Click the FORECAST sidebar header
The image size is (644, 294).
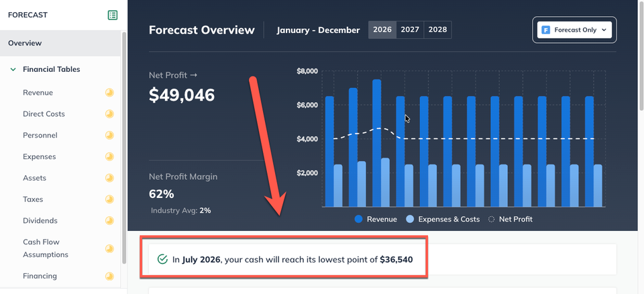28,15
